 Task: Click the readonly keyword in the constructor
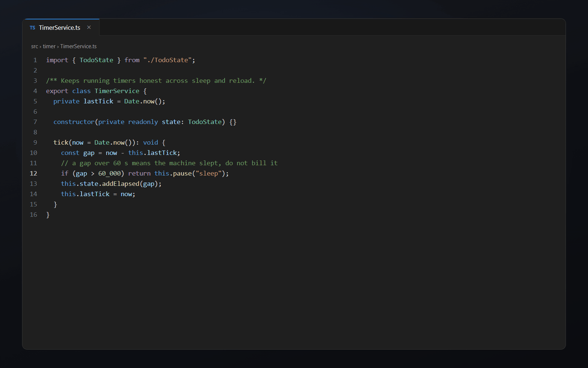(x=143, y=122)
